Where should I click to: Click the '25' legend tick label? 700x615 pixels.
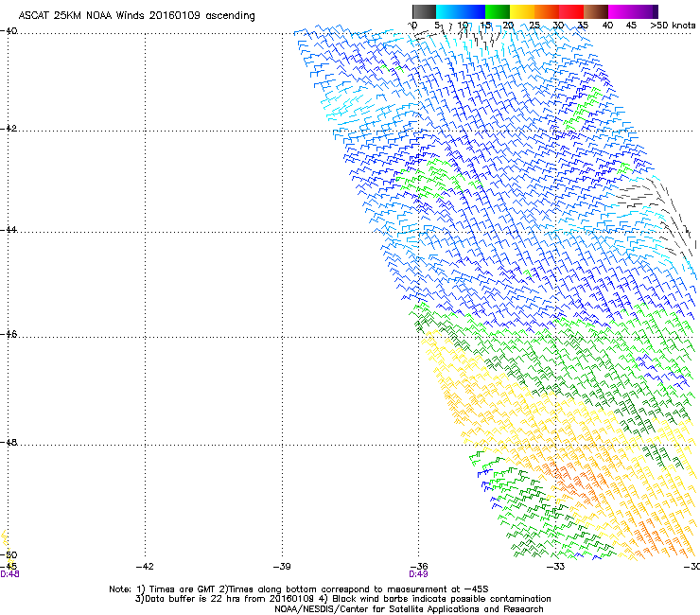point(534,26)
